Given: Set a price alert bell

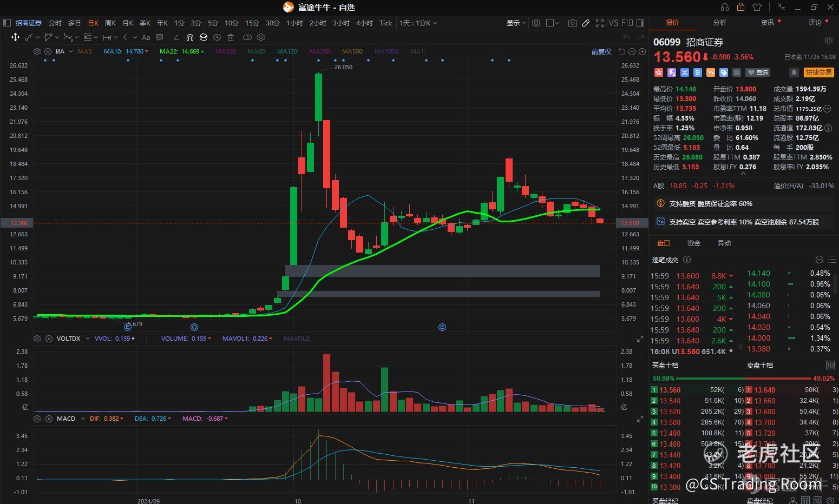Looking at the screenshot, I should point(794,72).
